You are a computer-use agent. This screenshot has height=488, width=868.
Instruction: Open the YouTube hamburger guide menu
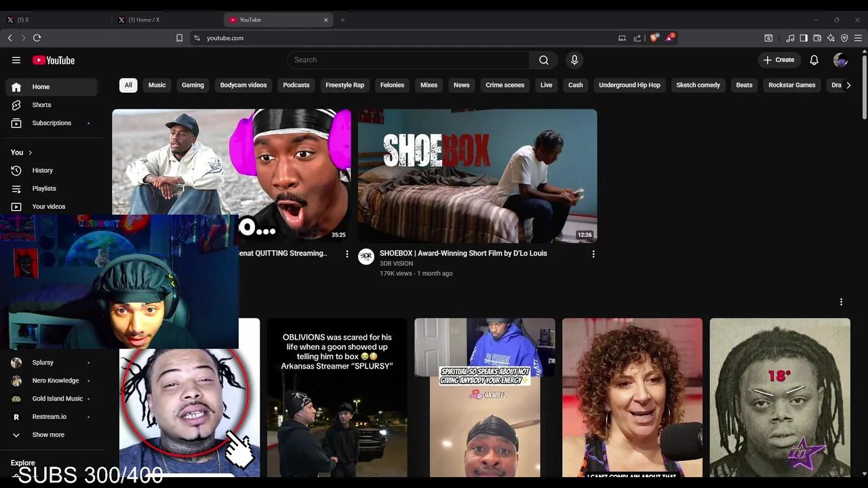[16, 60]
